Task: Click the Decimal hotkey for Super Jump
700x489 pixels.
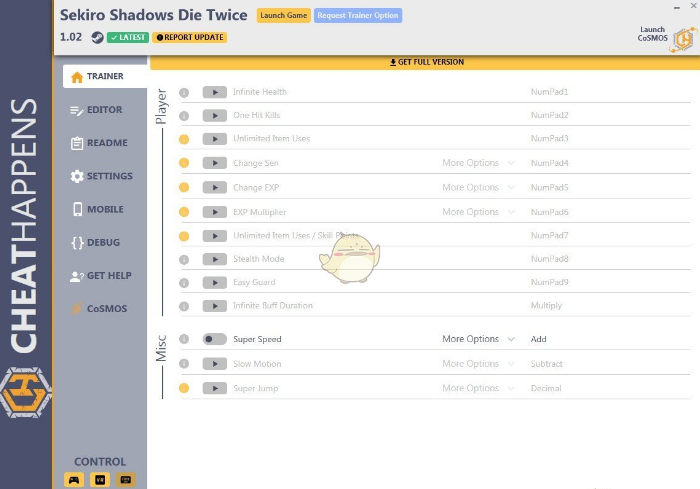Action: coord(546,388)
